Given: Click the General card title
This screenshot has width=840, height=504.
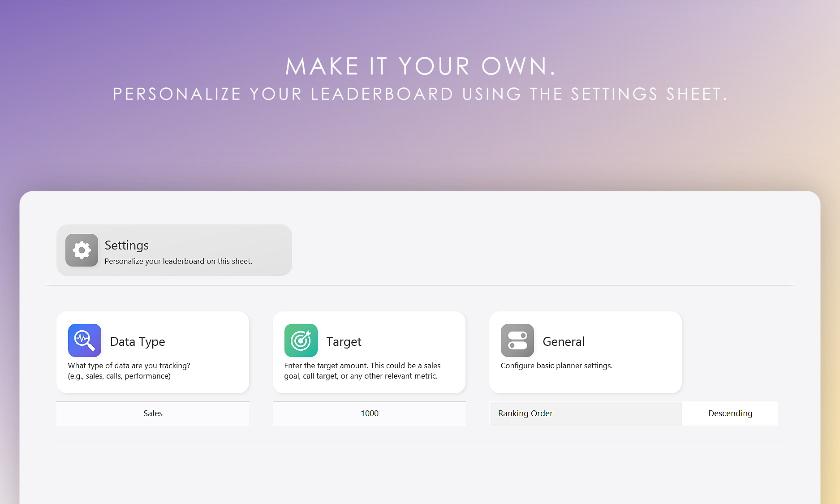Looking at the screenshot, I should pyautogui.click(x=564, y=341).
